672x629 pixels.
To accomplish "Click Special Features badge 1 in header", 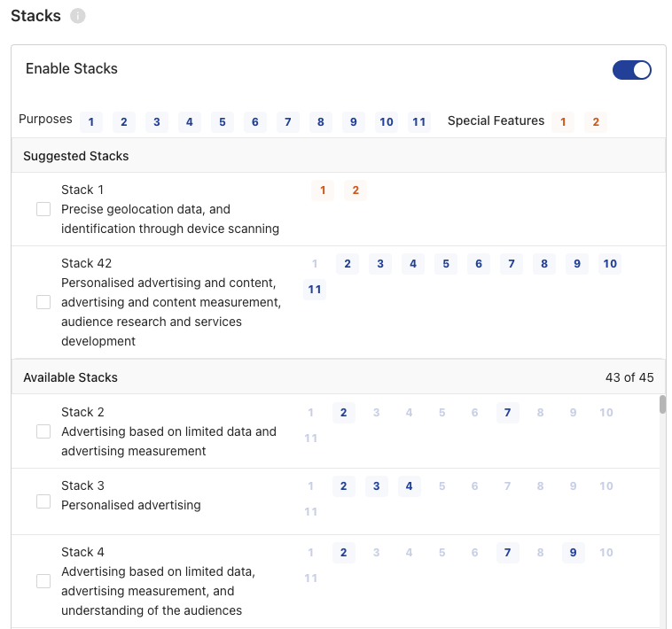I will [x=563, y=122].
